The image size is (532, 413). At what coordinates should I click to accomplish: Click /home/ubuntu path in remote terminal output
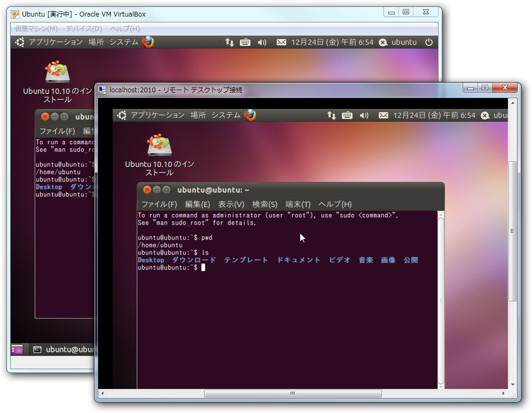pos(160,245)
